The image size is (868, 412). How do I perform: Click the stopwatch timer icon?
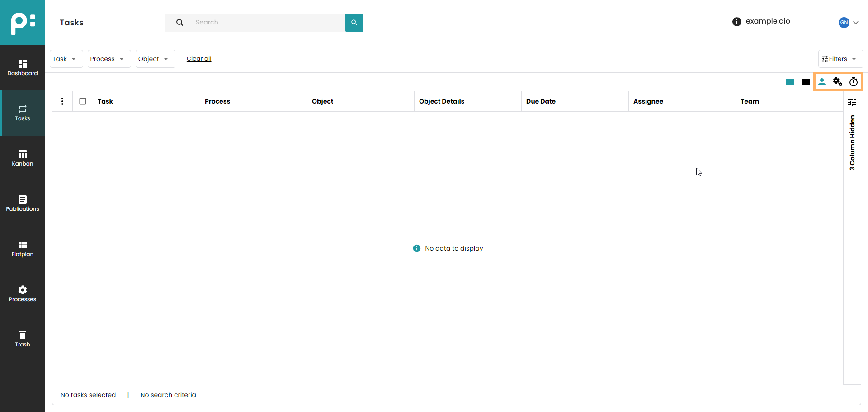pyautogui.click(x=854, y=82)
